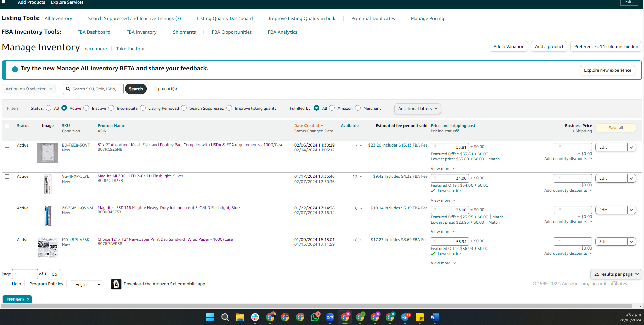Open the Newspaper Print Wrap Paper thumbnail
Screen dimensions: 644x325
[48, 247]
